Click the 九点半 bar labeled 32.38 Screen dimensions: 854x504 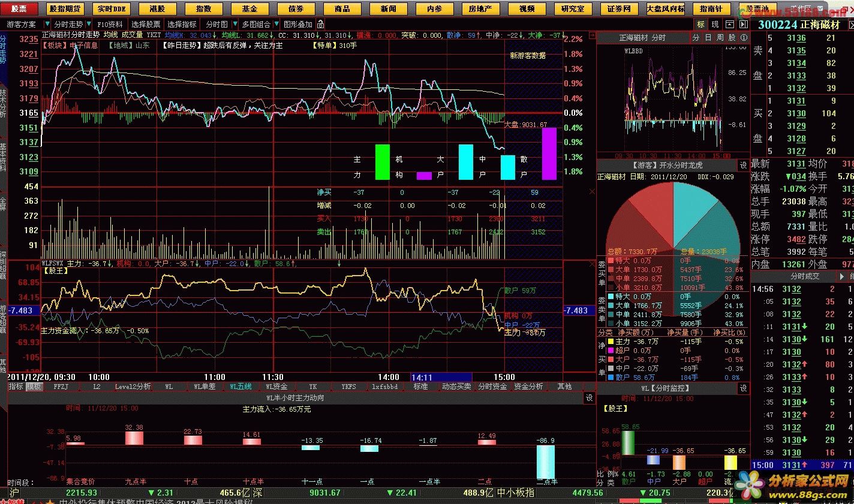point(134,438)
